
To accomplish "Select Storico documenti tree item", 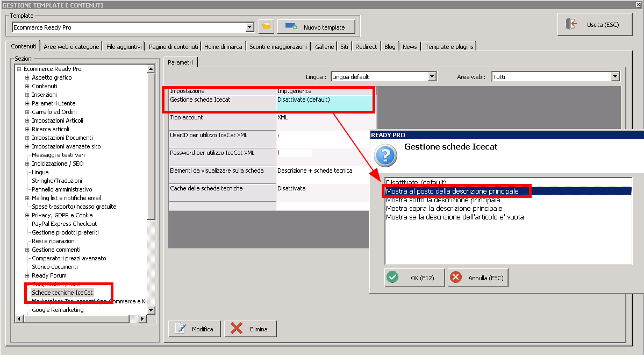I will (x=55, y=267).
